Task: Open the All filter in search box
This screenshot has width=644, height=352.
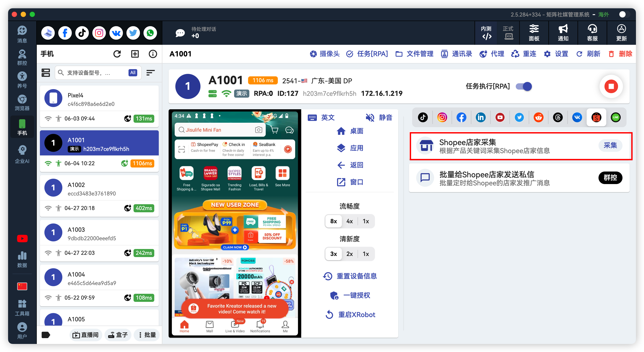Action: click(133, 73)
